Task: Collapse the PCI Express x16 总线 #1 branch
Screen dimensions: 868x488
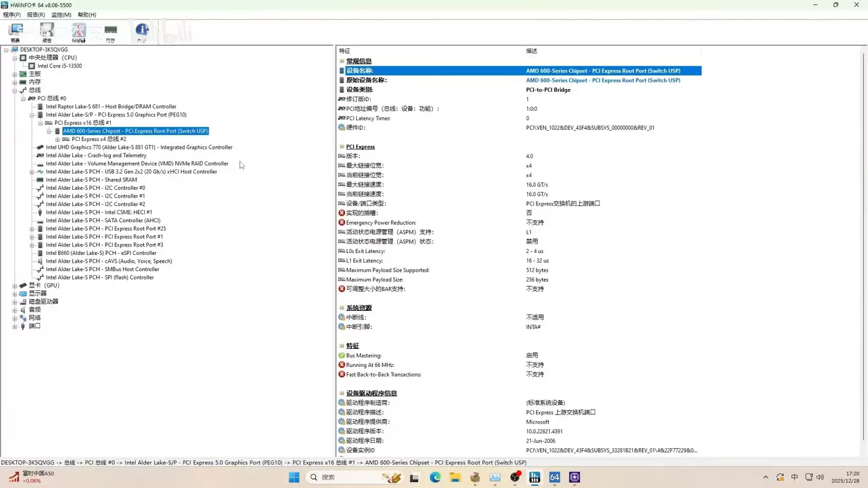Action: coord(40,122)
